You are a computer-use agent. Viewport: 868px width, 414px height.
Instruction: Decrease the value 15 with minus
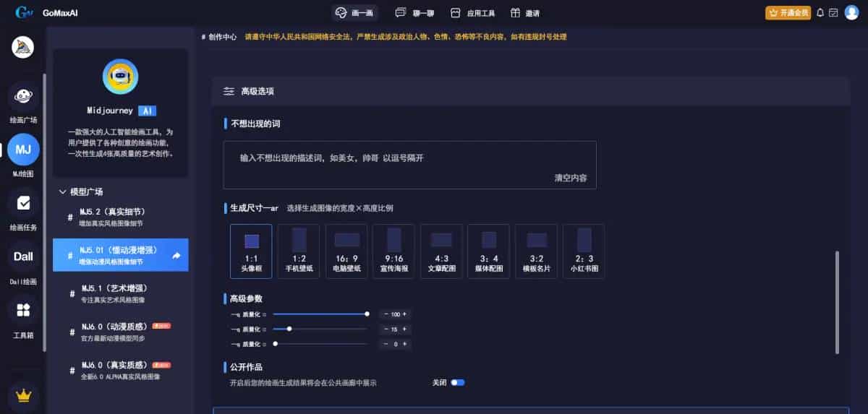pos(385,329)
